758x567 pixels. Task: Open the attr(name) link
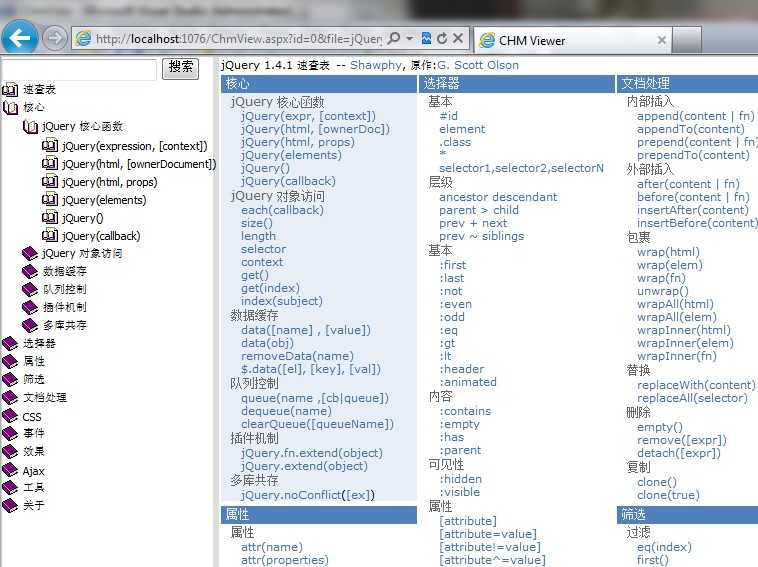click(x=272, y=547)
